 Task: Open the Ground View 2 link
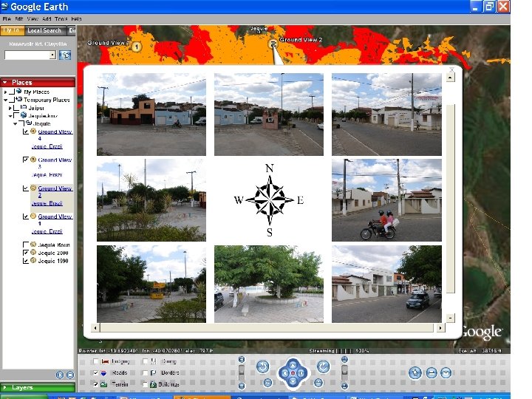click(55, 191)
